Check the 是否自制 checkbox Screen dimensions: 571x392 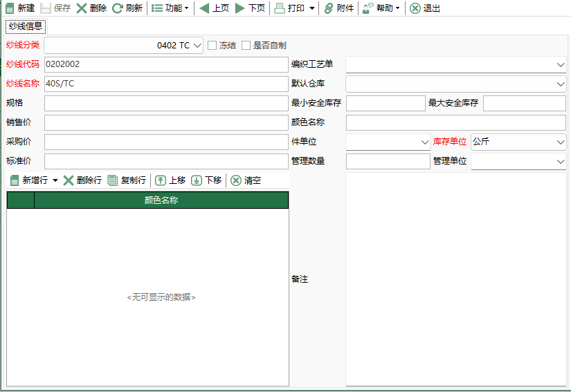coord(246,46)
